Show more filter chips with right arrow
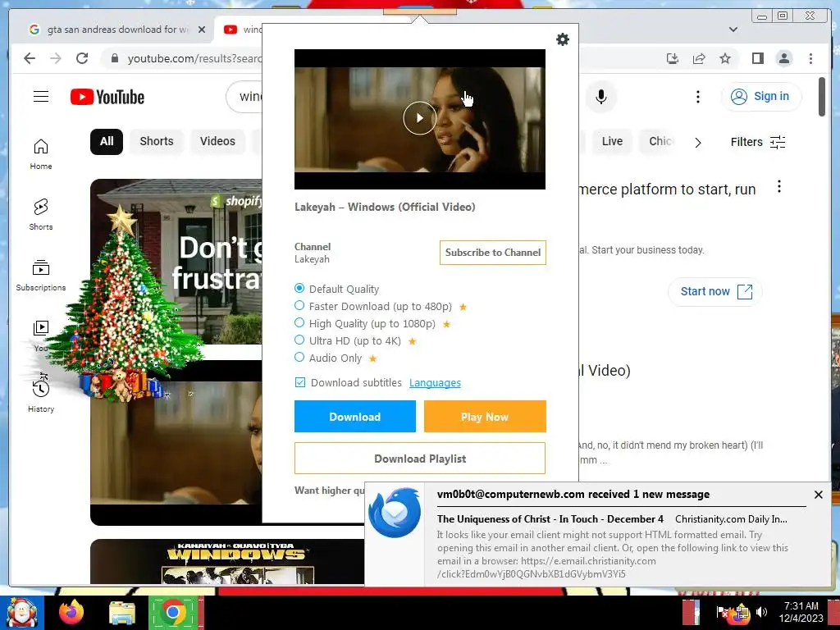This screenshot has height=630, width=840. pyautogui.click(x=697, y=143)
